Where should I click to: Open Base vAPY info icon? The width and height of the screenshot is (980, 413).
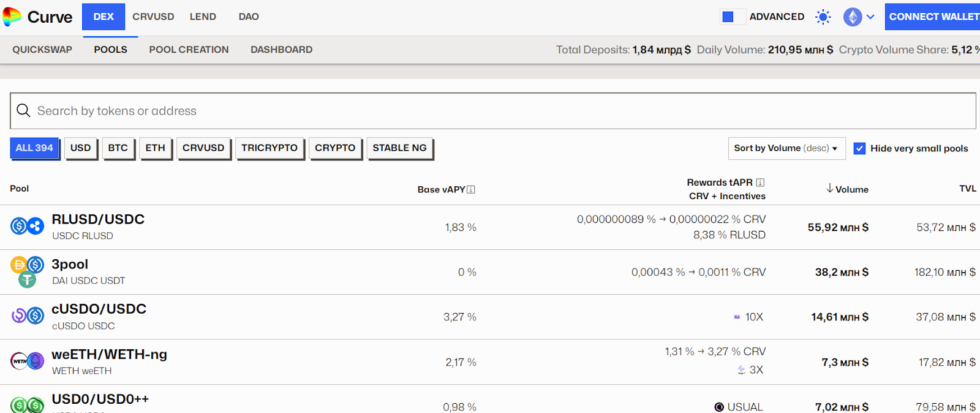tap(471, 189)
